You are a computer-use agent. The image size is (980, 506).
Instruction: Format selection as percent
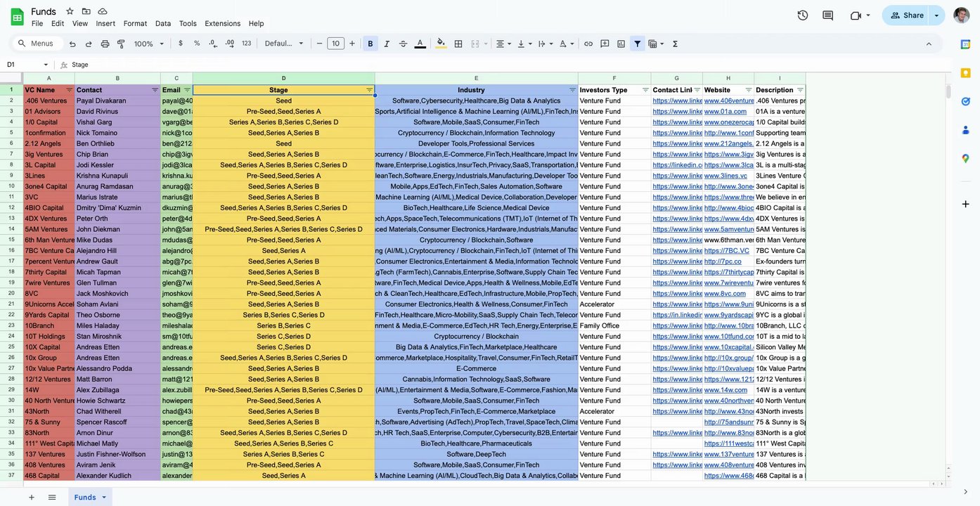coord(197,44)
